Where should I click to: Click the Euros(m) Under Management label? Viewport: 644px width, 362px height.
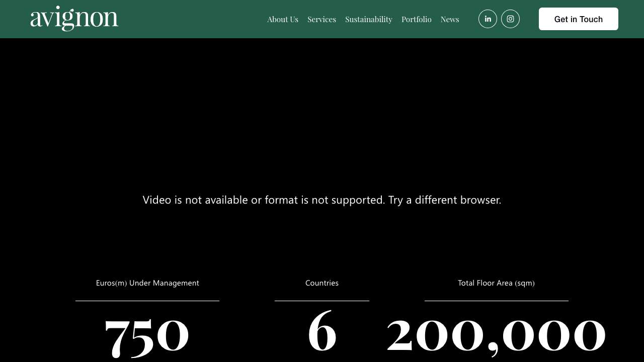click(147, 283)
